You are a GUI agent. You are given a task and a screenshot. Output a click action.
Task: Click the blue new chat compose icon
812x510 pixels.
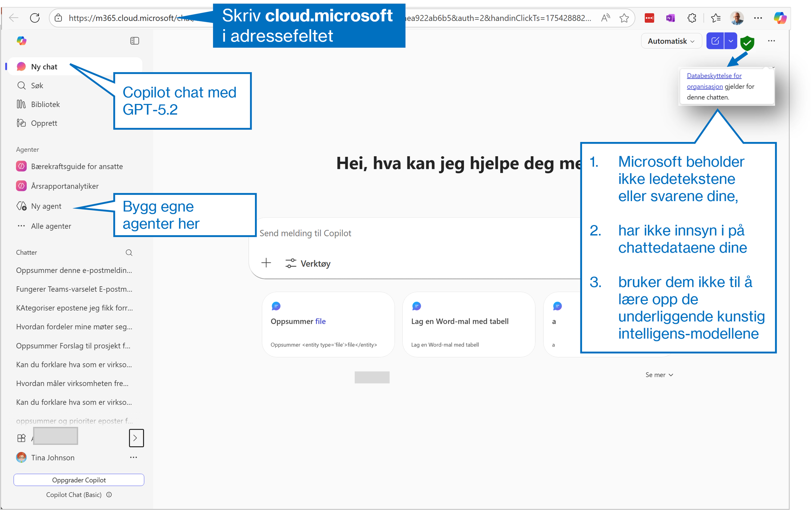click(x=715, y=41)
